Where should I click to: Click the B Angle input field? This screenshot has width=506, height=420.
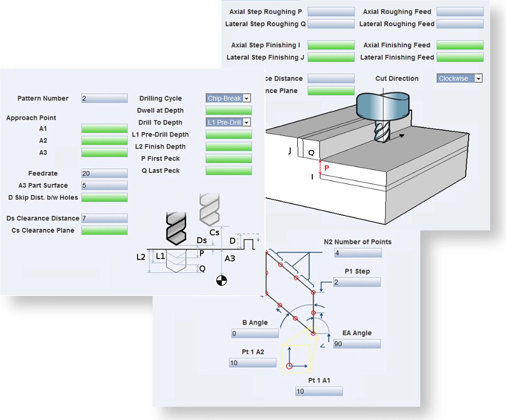click(x=255, y=333)
